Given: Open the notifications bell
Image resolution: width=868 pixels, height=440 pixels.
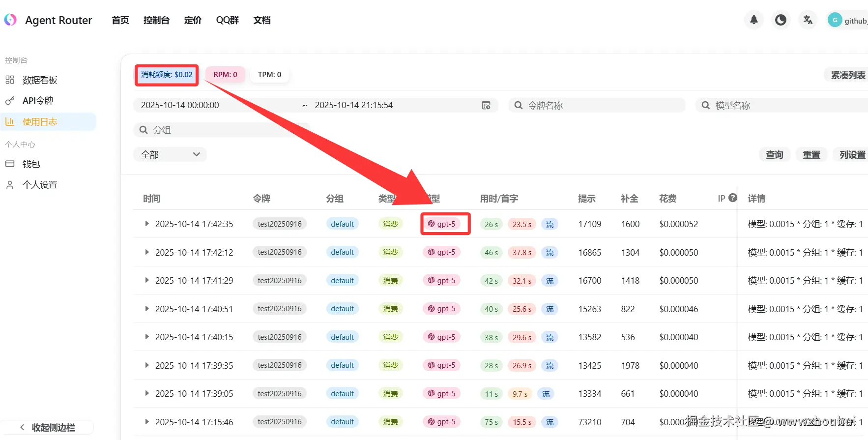Looking at the screenshot, I should [753, 20].
